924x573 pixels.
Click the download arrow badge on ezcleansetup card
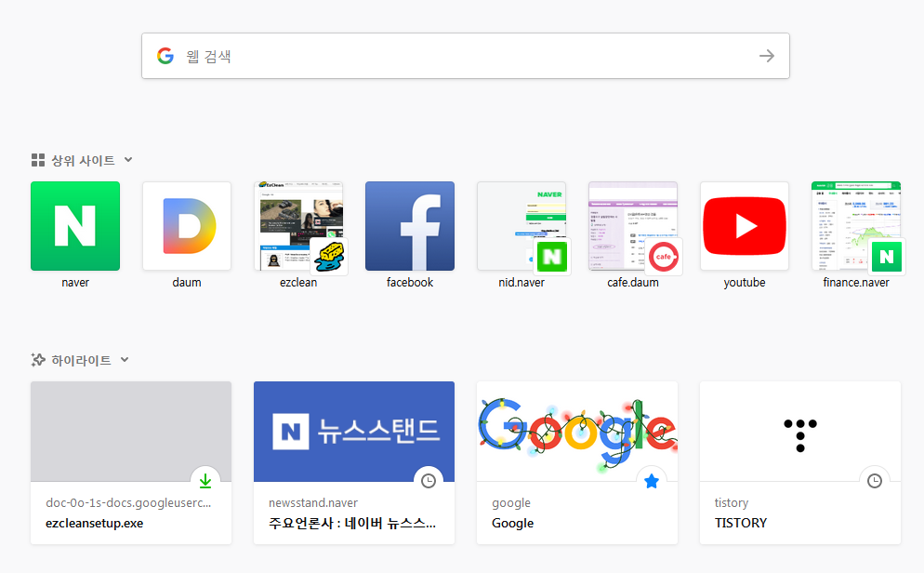click(x=205, y=481)
